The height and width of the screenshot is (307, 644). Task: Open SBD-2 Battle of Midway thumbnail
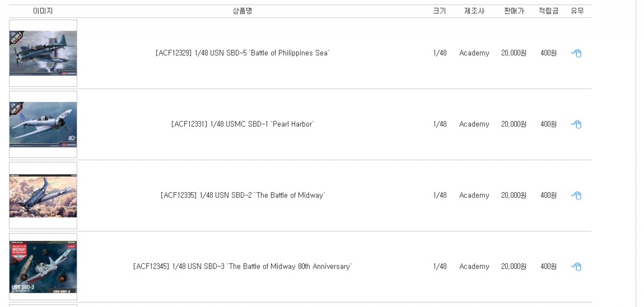pos(43,196)
